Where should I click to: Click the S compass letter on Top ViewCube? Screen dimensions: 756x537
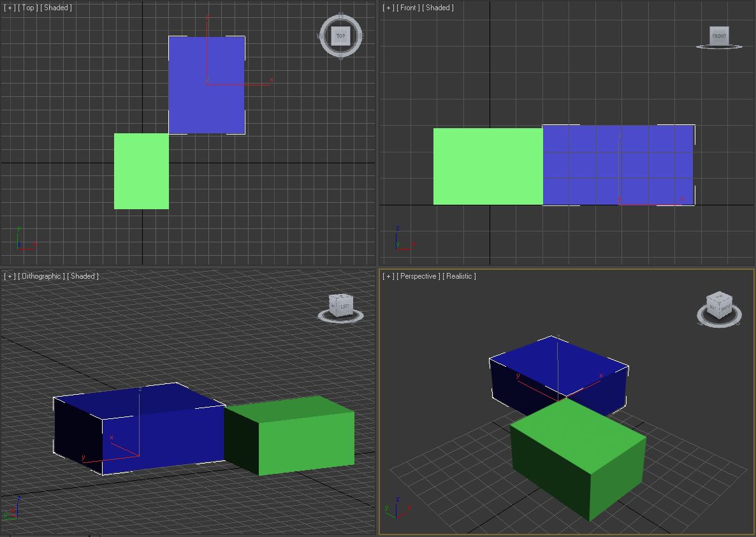341,57
